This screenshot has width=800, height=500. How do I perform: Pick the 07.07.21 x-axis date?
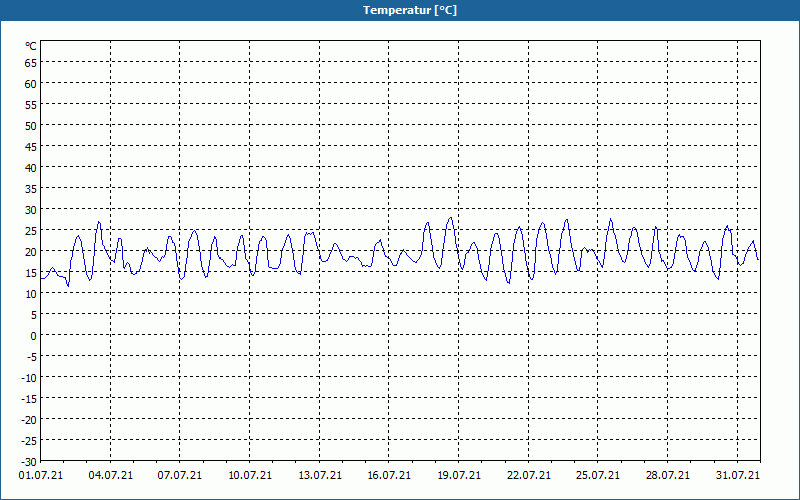tap(180, 476)
